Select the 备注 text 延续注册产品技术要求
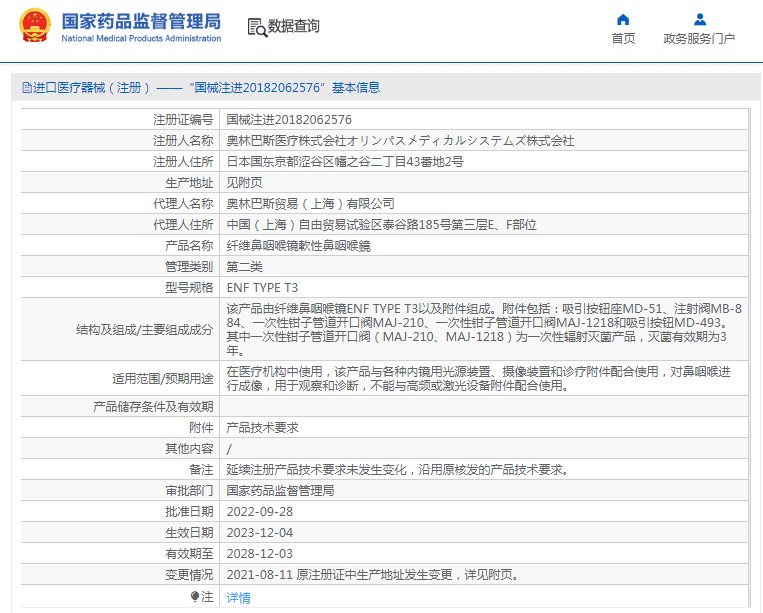Image resolution: width=763 pixels, height=613 pixels. [397, 469]
